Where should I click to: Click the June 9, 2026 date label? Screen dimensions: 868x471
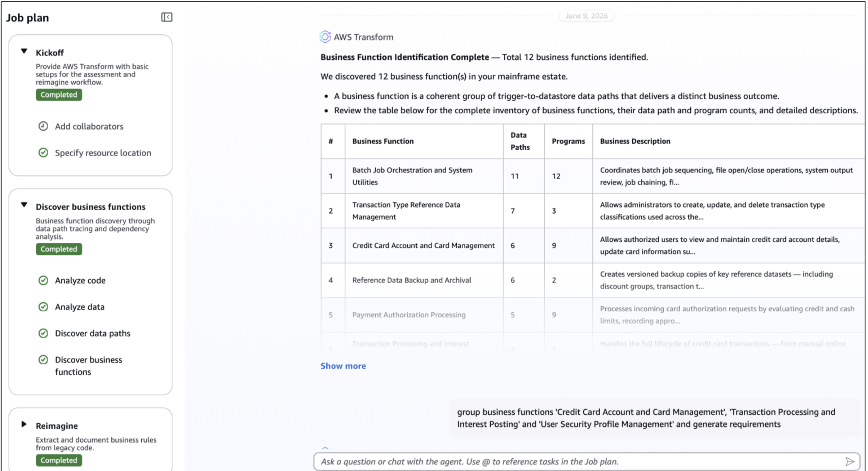point(586,16)
